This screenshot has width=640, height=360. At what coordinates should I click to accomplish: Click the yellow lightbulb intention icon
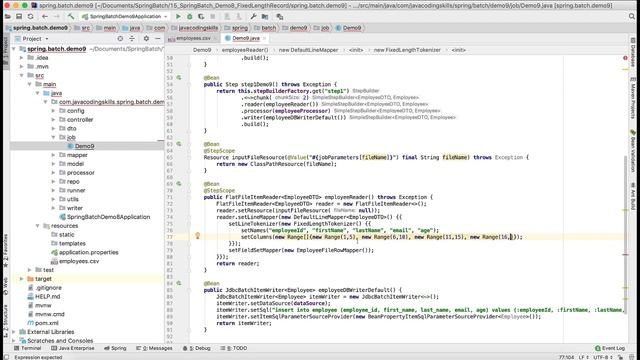[198, 236]
